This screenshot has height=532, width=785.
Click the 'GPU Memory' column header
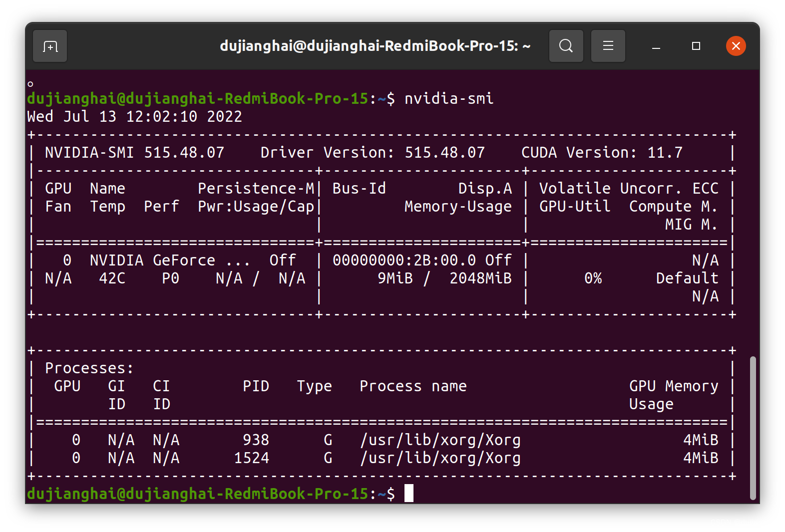pos(674,386)
